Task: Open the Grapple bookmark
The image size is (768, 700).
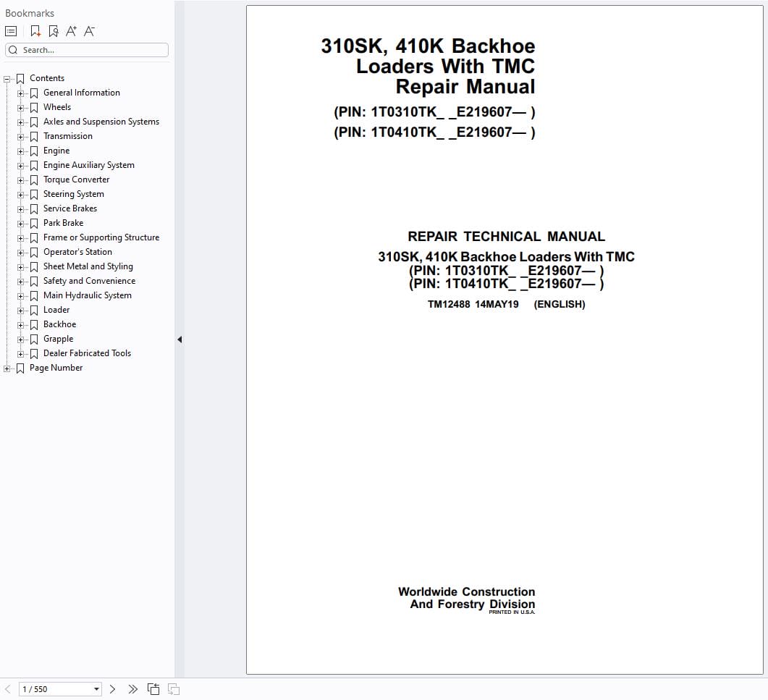Action: tap(59, 339)
